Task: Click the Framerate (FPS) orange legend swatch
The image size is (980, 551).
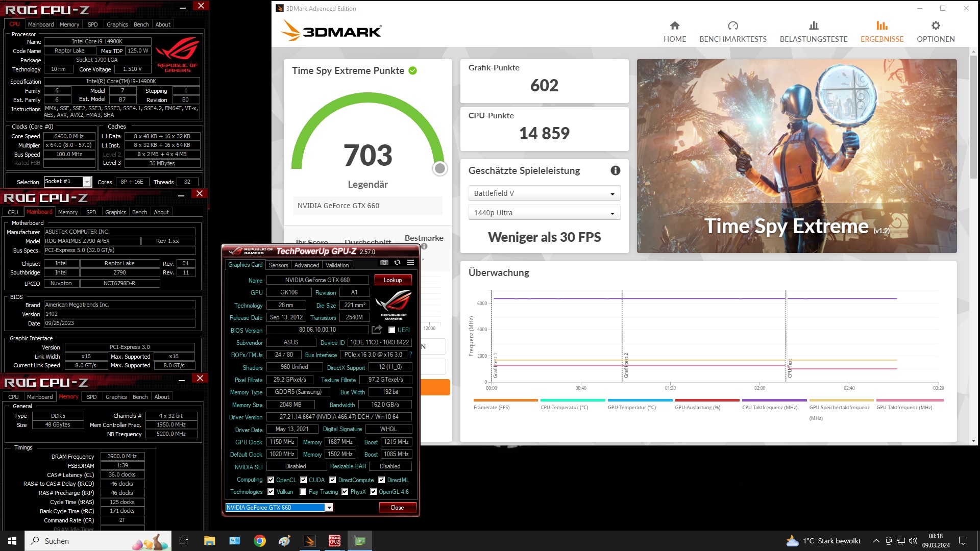Action: point(505,400)
